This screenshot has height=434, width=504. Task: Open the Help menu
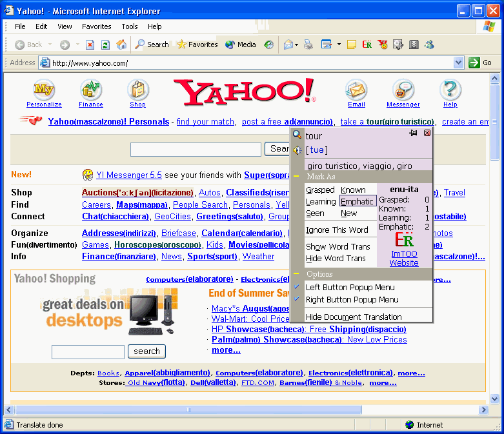155,26
